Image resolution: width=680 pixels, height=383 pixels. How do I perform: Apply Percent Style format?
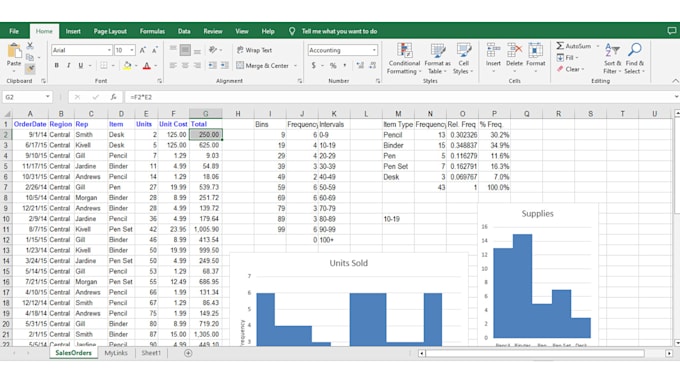click(333, 65)
